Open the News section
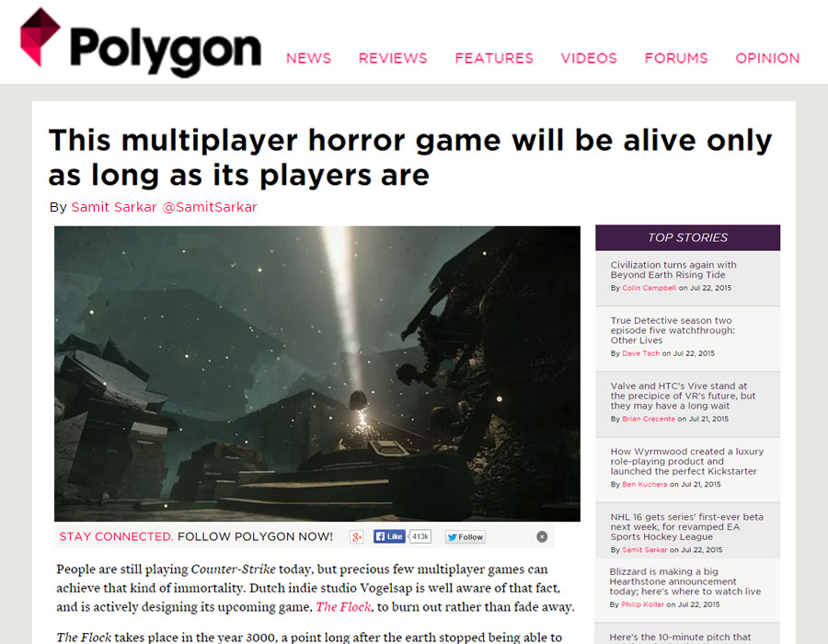Screen dimensions: 828x644 [309, 58]
